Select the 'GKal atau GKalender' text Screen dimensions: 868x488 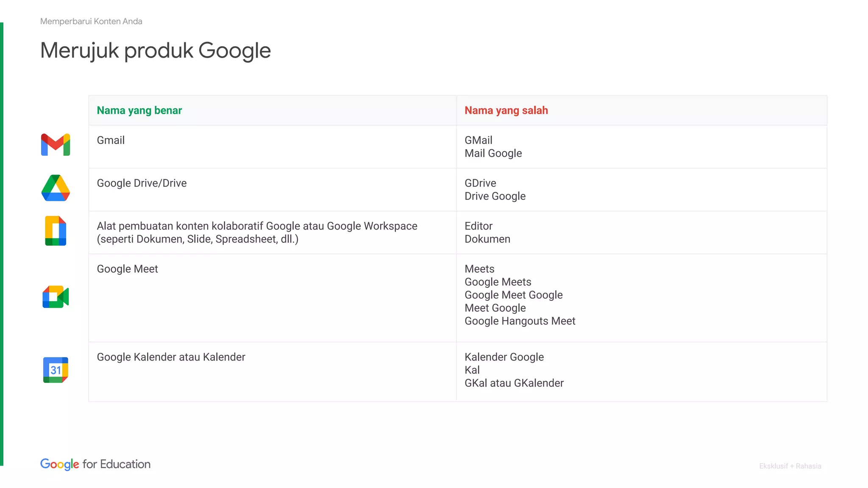[514, 383]
